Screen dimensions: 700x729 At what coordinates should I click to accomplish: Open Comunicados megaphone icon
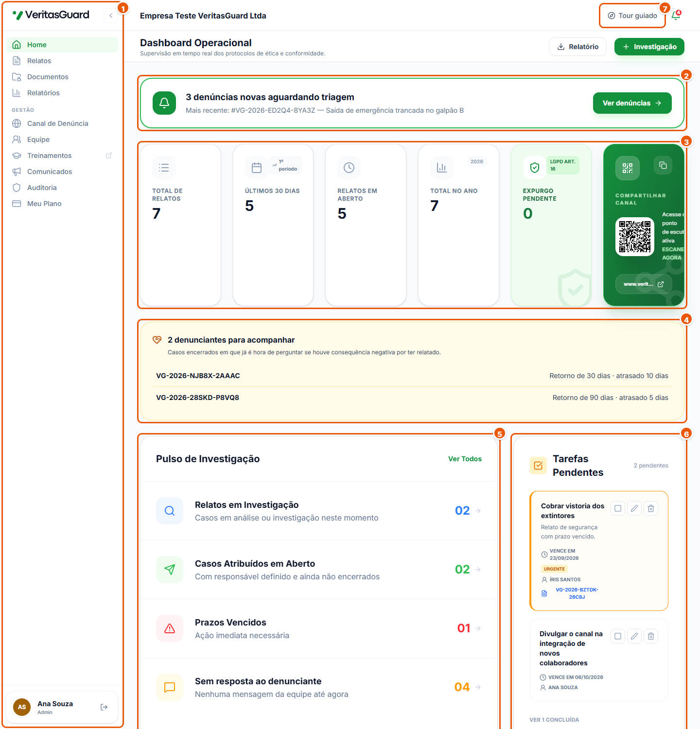[x=17, y=172]
